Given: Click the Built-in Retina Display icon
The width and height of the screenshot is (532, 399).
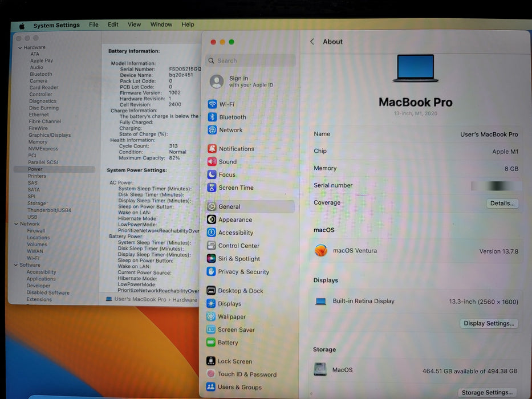Looking at the screenshot, I should point(320,302).
